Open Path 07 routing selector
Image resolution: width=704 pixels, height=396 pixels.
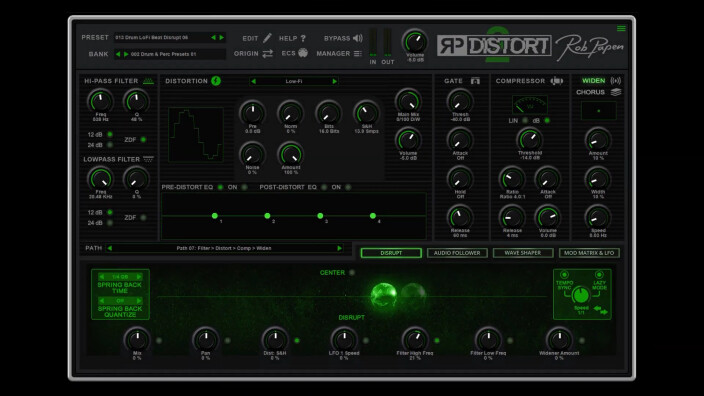(x=224, y=248)
